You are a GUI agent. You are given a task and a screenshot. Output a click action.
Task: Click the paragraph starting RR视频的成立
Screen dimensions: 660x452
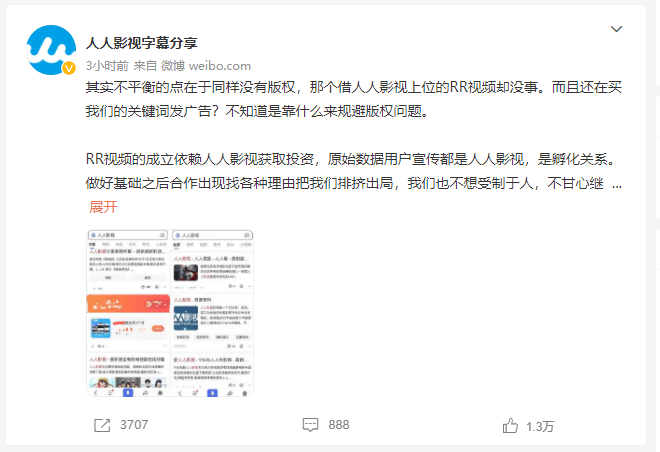(x=354, y=171)
